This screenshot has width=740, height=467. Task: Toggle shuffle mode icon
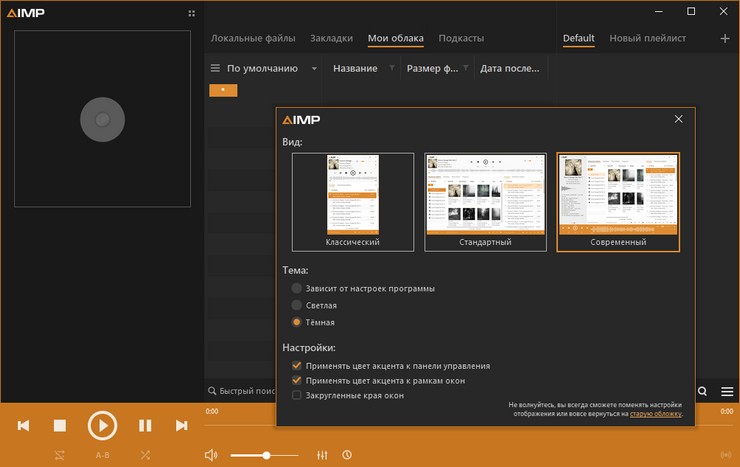146,455
